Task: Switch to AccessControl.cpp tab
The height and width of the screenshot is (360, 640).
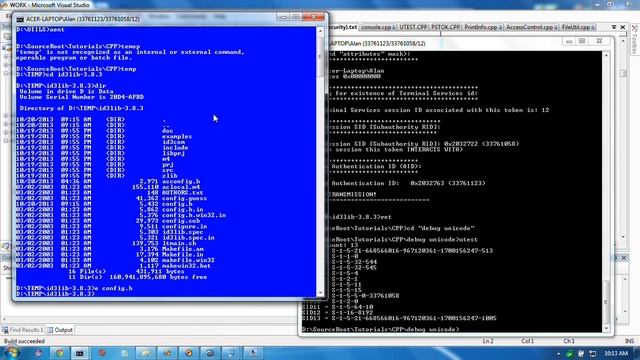Action: [x=531, y=27]
